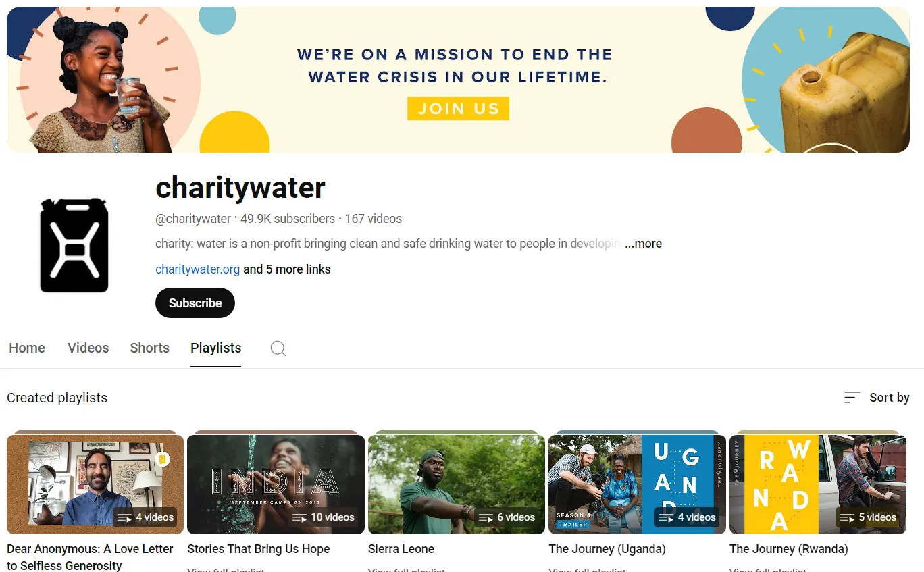Open the Shorts tab
The width and height of the screenshot is (924, 572).
click(149, 348)
